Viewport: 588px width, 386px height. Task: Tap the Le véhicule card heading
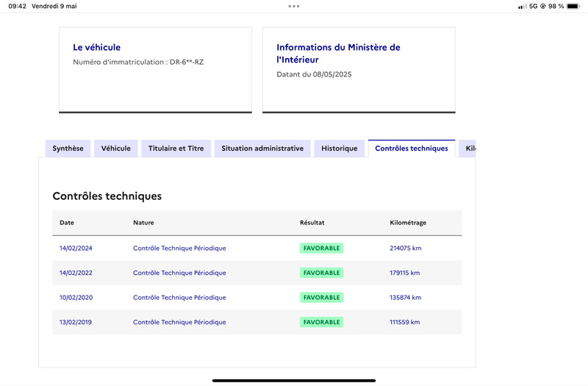point(96,47)
